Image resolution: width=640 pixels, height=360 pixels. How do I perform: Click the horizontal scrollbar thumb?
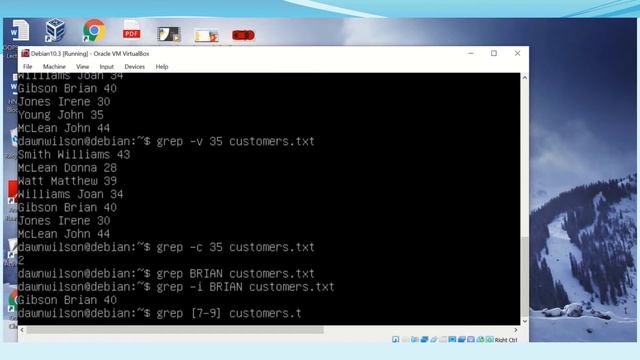[x=175, y=329]
